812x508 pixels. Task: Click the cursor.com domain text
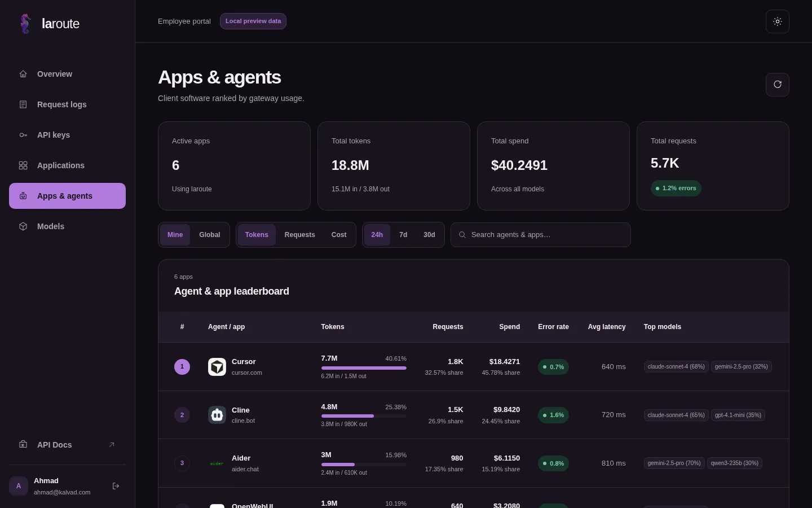click(x=247, y=373)
